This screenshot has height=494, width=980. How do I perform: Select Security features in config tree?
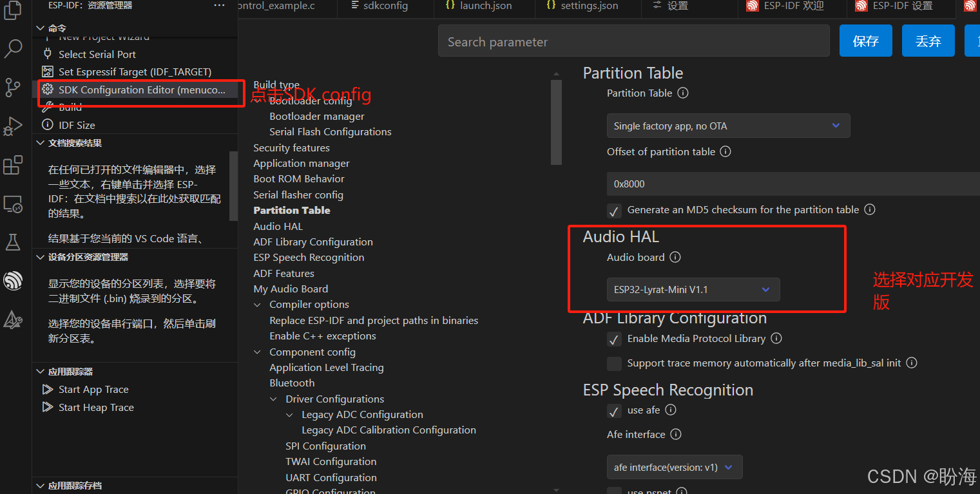[x=291, y=147]
